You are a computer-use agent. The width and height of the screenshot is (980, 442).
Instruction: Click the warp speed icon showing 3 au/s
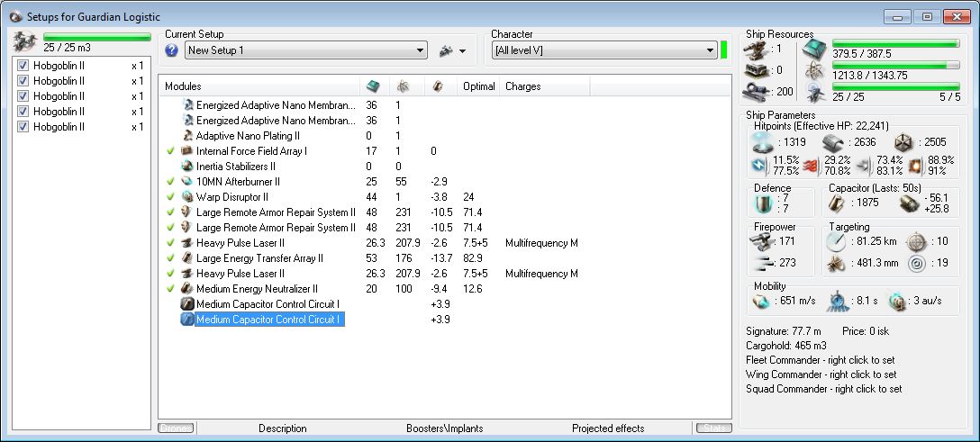pos(897,301)
